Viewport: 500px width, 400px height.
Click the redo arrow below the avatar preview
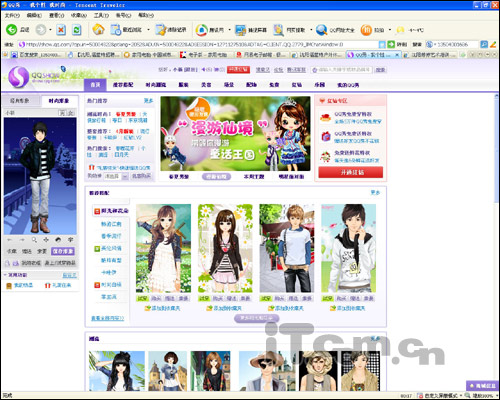[22, 240]
